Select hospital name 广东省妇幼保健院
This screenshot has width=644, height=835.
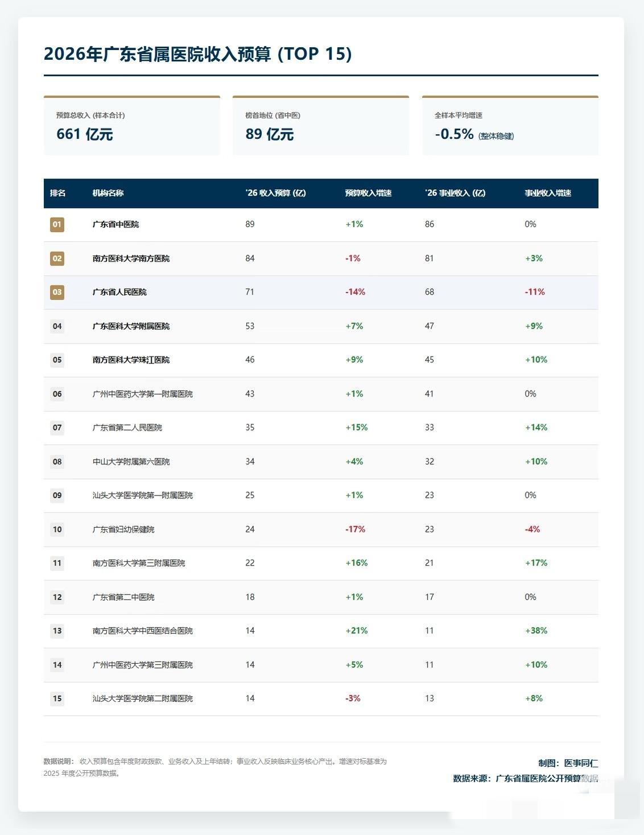point(123,530)
